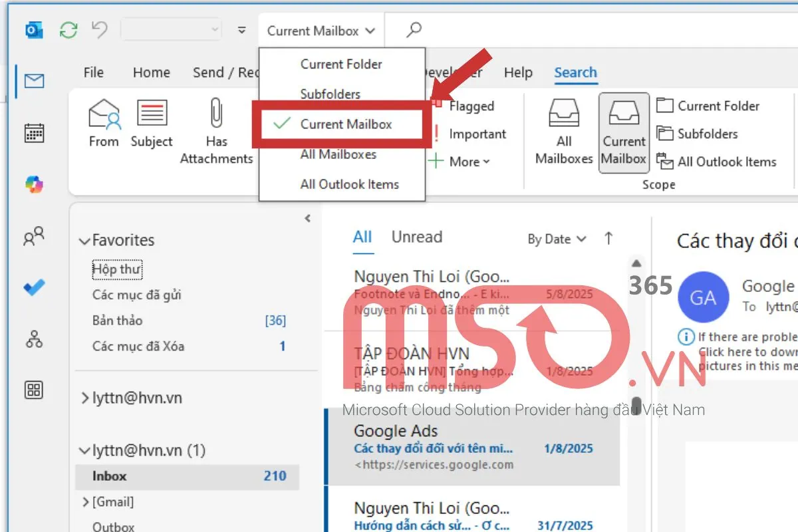The image size is (798, 532).
Task: Choose All Outlook Items in dropdown list
Action: click(x=349, y=184)
